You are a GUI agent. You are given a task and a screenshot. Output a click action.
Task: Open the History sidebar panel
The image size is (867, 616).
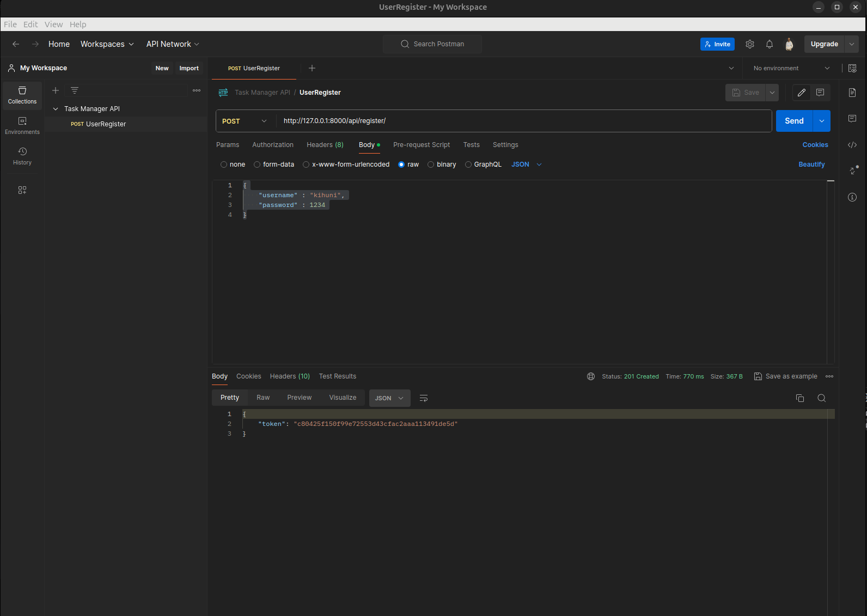pyautogui.click(x=22, y=156)
